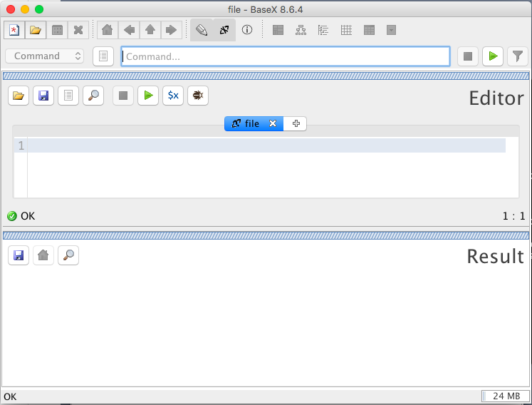Search in the Editor with the magnifier icon
This screenshot has width=532, height=405.
point(93,96)
